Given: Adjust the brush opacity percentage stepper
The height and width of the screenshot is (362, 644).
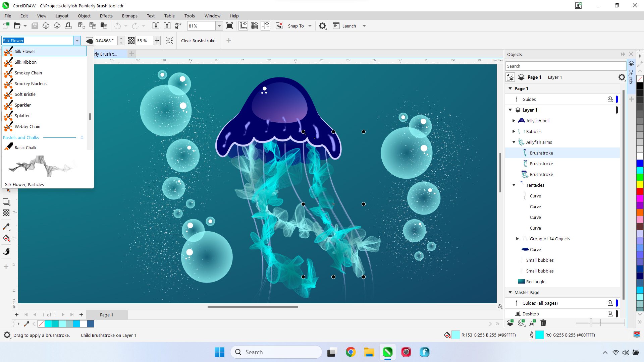Looking at the screenshot, I should click(x=156, y=40).
